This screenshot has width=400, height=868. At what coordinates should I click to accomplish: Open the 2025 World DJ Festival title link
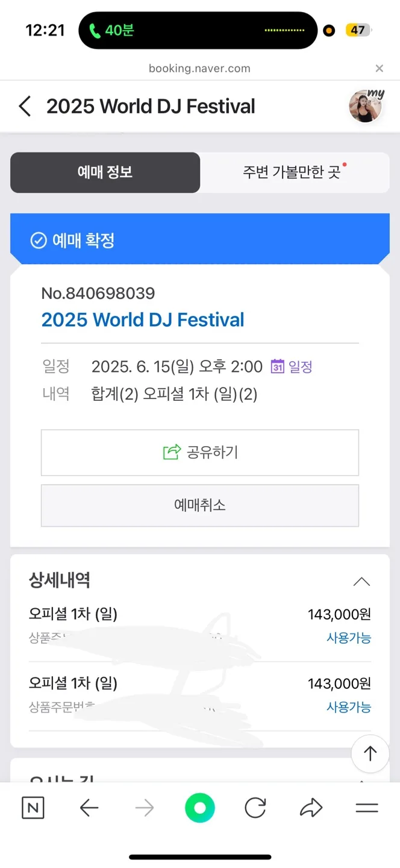[143, 319]
